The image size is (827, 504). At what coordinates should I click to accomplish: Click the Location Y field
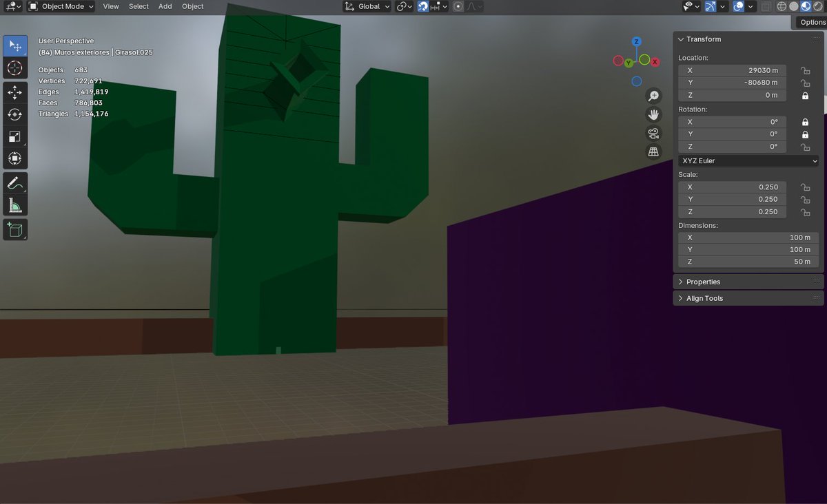coord(732,83)
